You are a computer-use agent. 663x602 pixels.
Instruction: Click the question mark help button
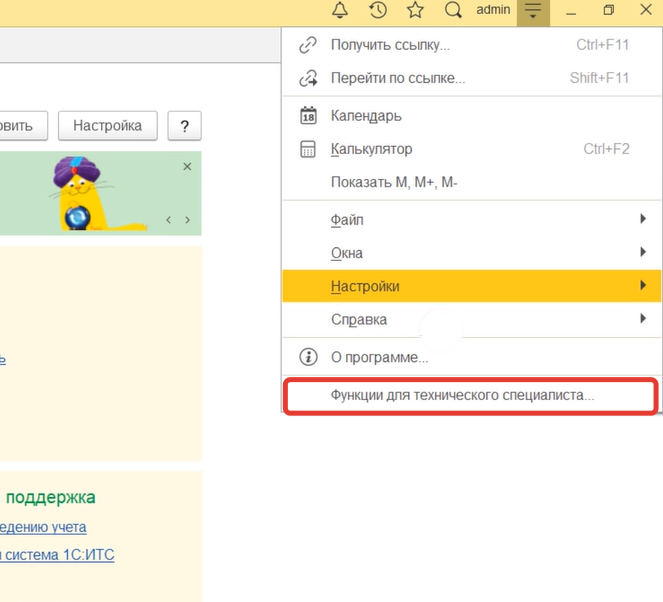tap(184, 126)
